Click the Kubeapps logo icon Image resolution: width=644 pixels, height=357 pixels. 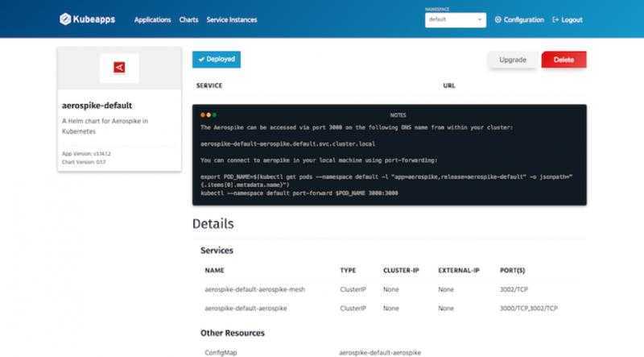point(65,19)
